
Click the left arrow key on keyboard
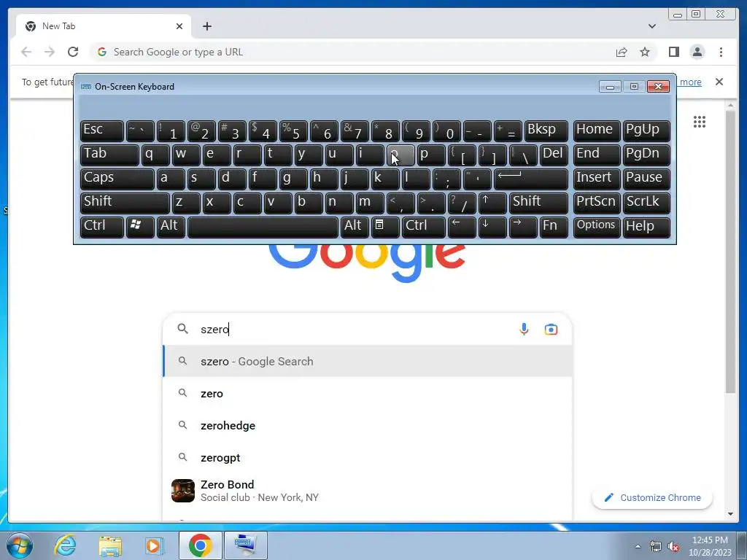pyautogui.click(x=462, y=226)
